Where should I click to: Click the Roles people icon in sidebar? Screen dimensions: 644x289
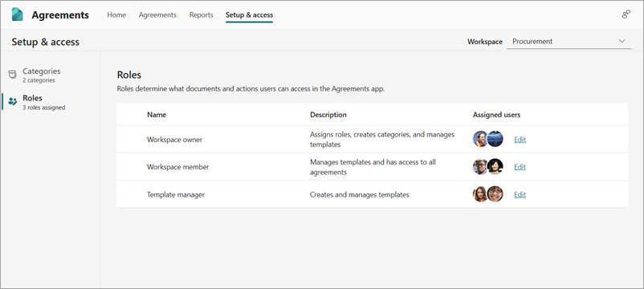tap(13, 101)
